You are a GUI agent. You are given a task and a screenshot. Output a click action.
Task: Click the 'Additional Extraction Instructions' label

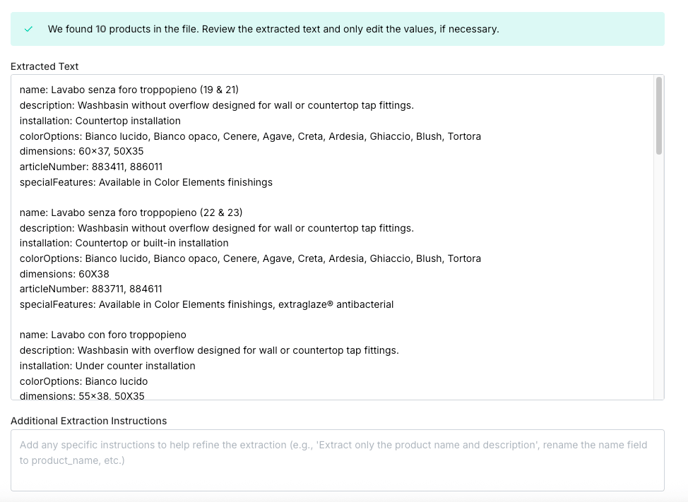[x=89, y=421]
